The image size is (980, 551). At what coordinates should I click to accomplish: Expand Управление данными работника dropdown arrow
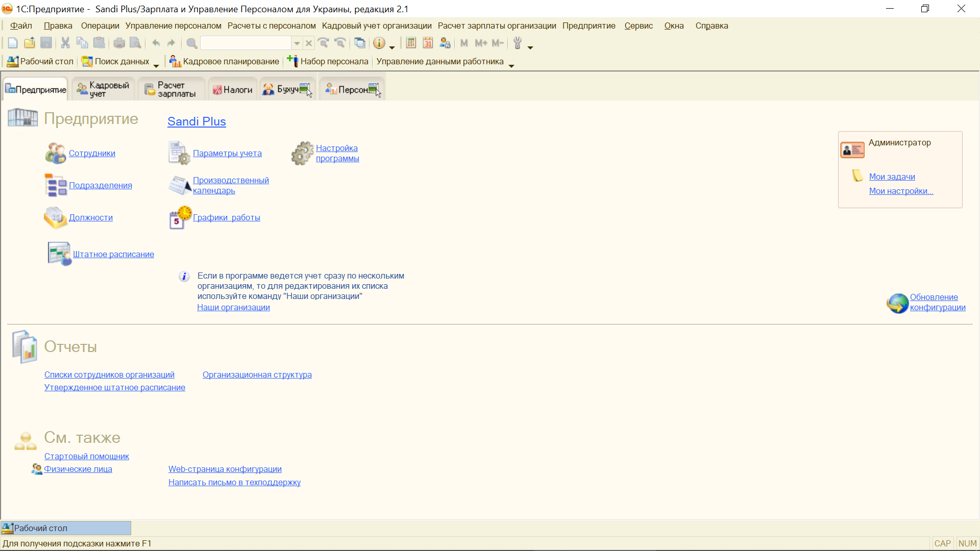pos(511,65)
